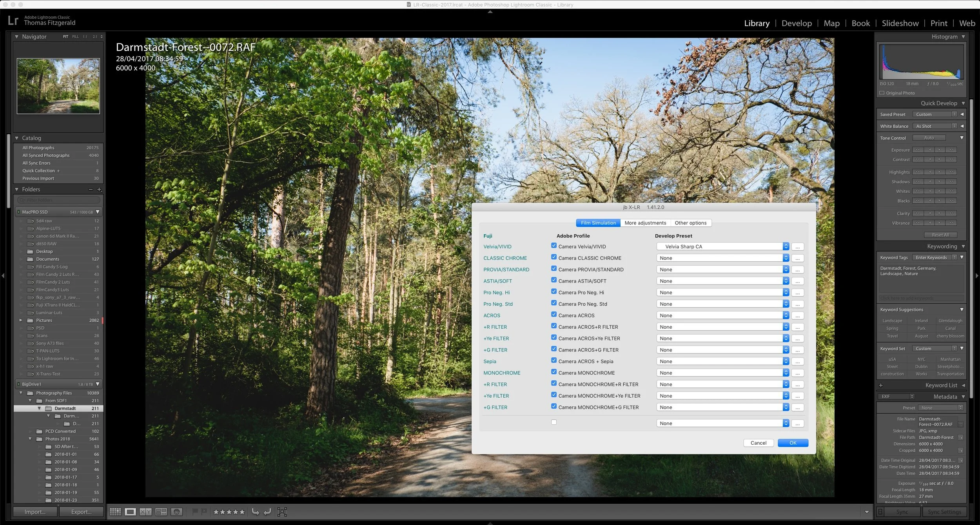Select Film Simulation tab
This screenshot has width=980, height=525.
click(x=598, y=223)
